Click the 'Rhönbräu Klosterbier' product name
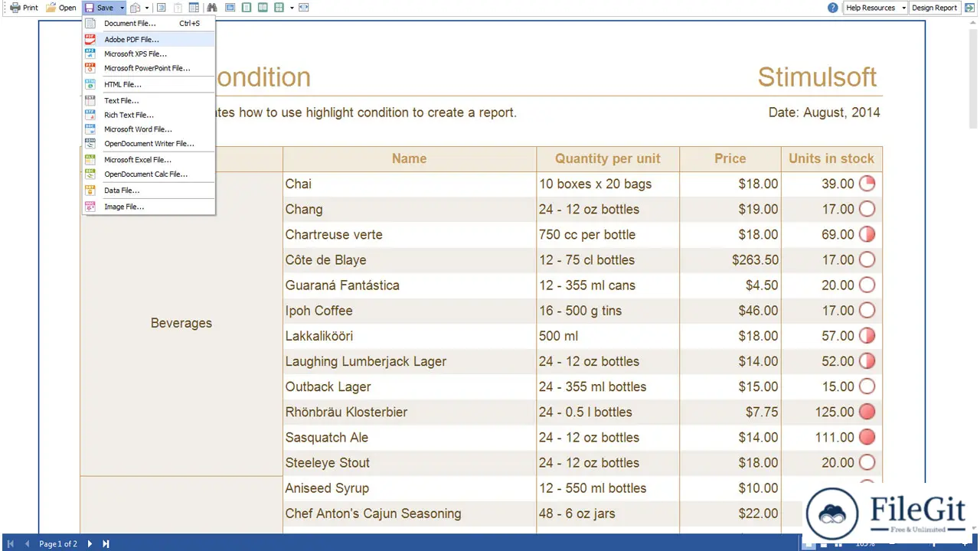Screen dimensions: 980x551 346,412
